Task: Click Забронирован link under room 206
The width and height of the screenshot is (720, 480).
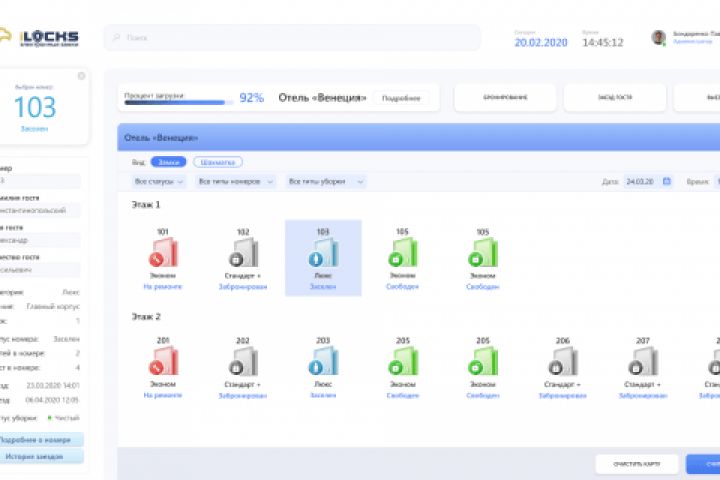Action: click(x=562, y=395)
